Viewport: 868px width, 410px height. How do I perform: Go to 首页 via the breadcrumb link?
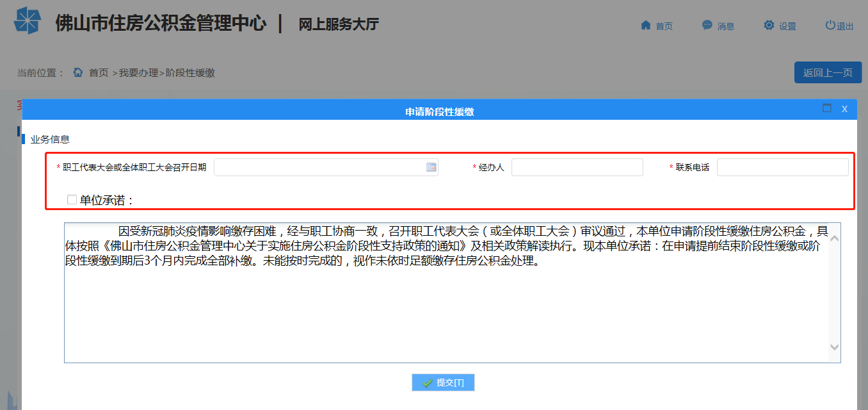point(99,72)
